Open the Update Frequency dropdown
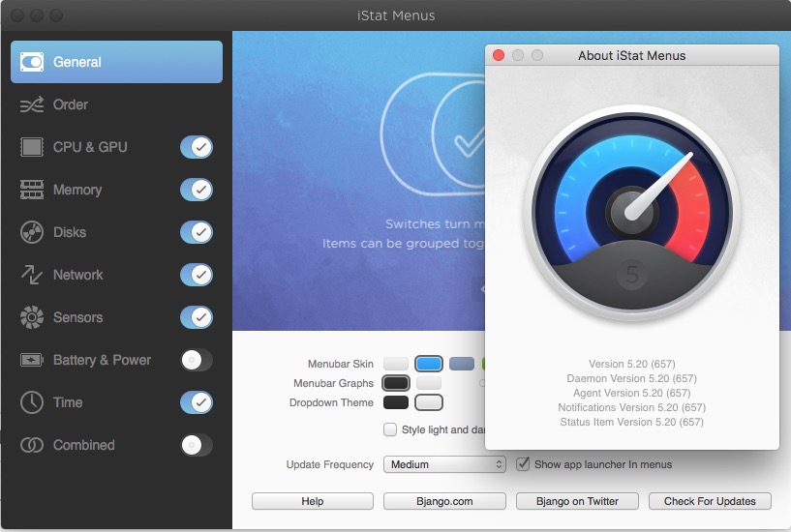The height and width of the screenshot is (532, 791). click(x=444, y=464)
